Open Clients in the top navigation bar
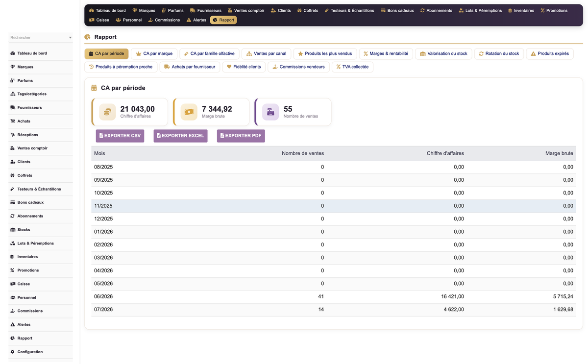The image size is (588, 364). 281,10
